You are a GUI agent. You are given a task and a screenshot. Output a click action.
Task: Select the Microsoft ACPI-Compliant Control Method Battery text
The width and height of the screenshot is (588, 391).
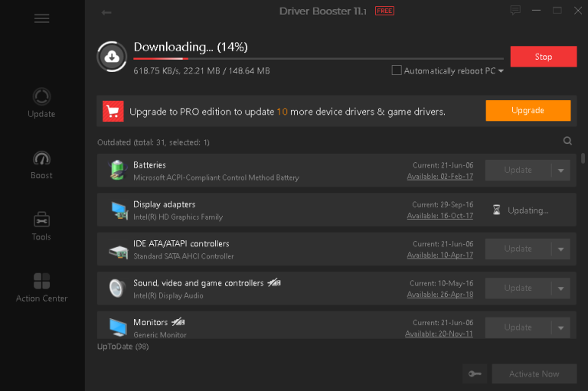coord(217,178)
